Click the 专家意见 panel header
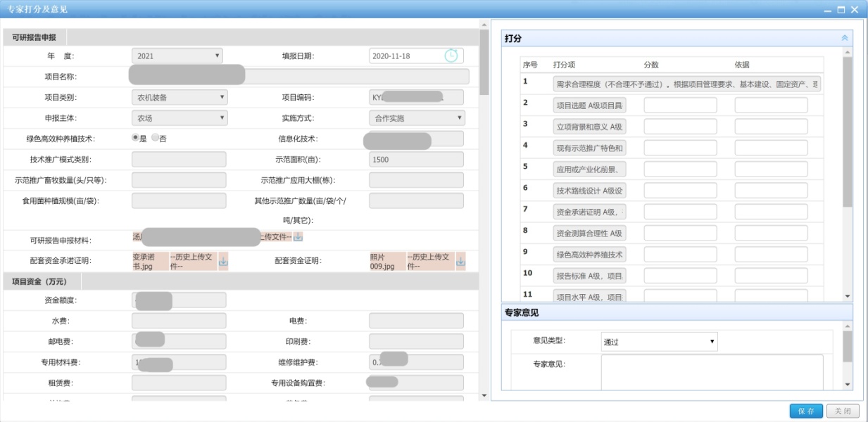 677,312
